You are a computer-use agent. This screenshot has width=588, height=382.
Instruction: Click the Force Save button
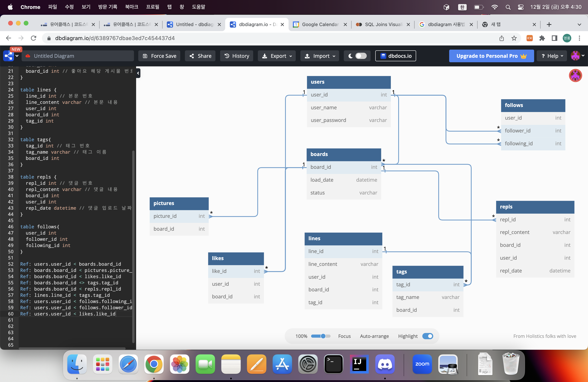[159, 56]
